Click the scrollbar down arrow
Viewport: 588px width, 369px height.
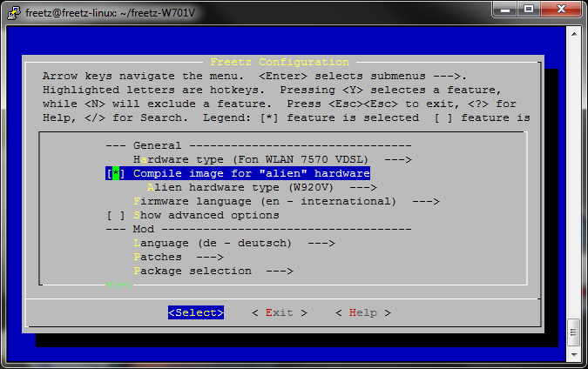573,355
